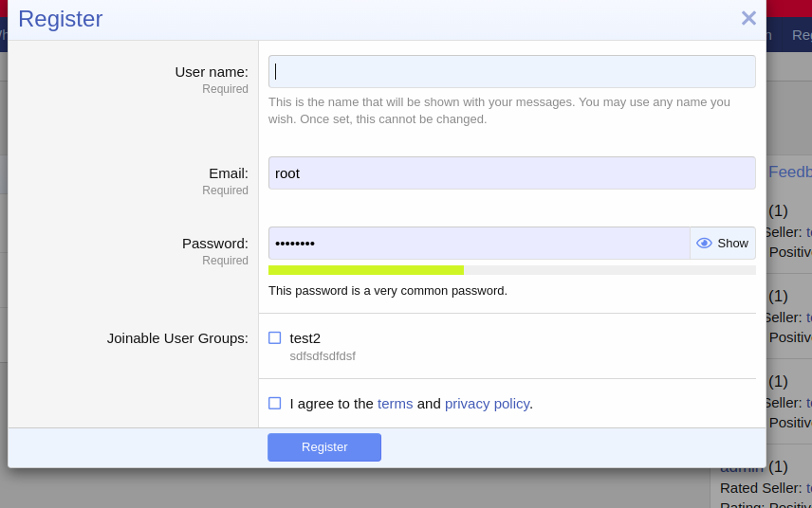This screenshot has height=508, width=812.
Task: Click the 'User name:' field label
Action: pyautogui.click(x=211, y=72)
